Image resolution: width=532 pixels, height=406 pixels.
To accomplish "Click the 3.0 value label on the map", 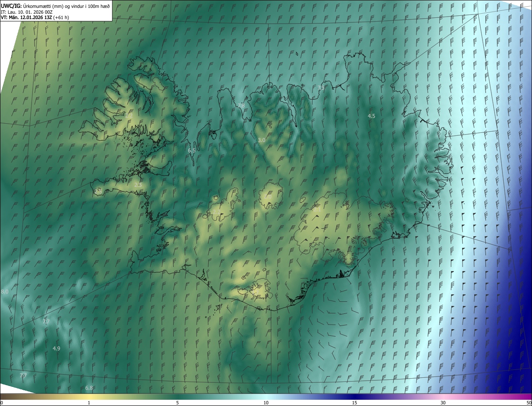I will (261, 140).
